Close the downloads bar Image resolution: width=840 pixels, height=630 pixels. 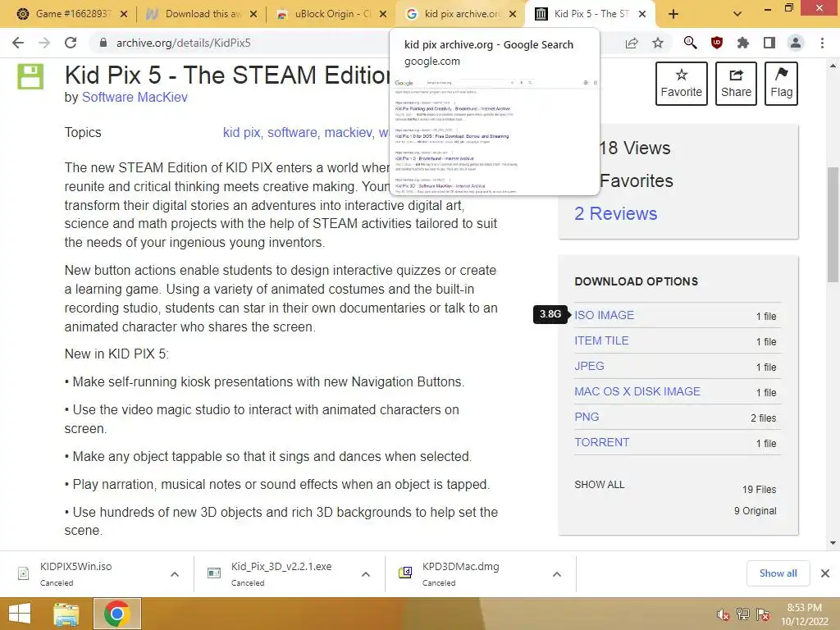825,573
